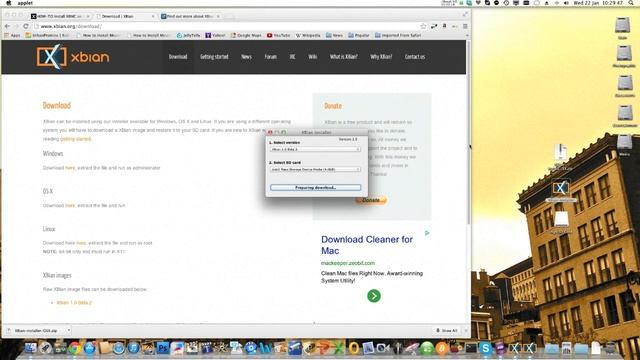
Task: Open the Chrome menu icon
Action: coord(465,27)
